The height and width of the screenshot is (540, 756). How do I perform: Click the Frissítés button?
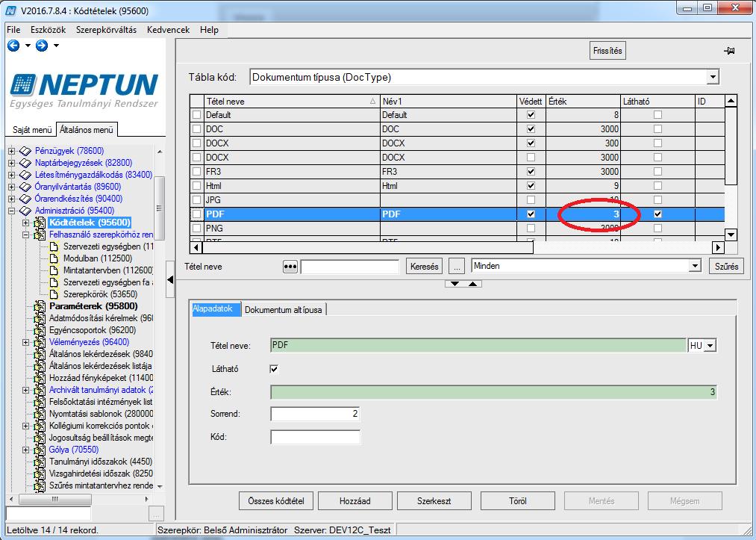(607, 51)
